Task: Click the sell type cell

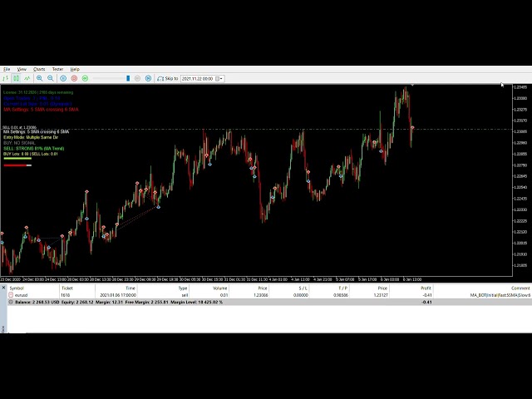Action: [x=185, y=295]
